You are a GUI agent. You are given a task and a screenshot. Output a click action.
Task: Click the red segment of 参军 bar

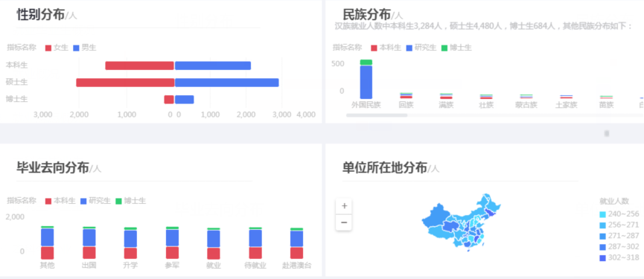coord(172,253)
